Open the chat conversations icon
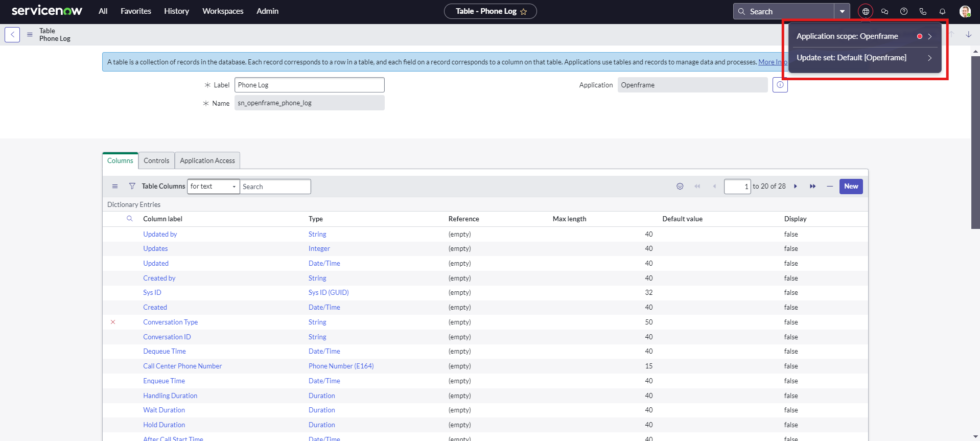 (884, 11)
